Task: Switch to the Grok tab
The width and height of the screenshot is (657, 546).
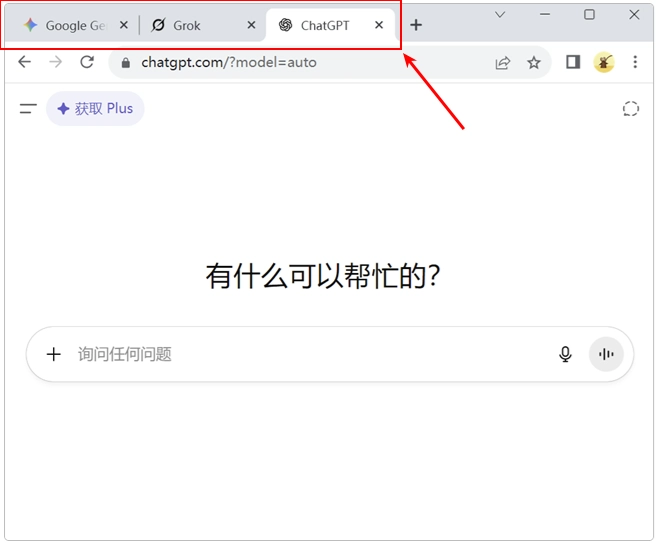Action: tap(203, 26)
